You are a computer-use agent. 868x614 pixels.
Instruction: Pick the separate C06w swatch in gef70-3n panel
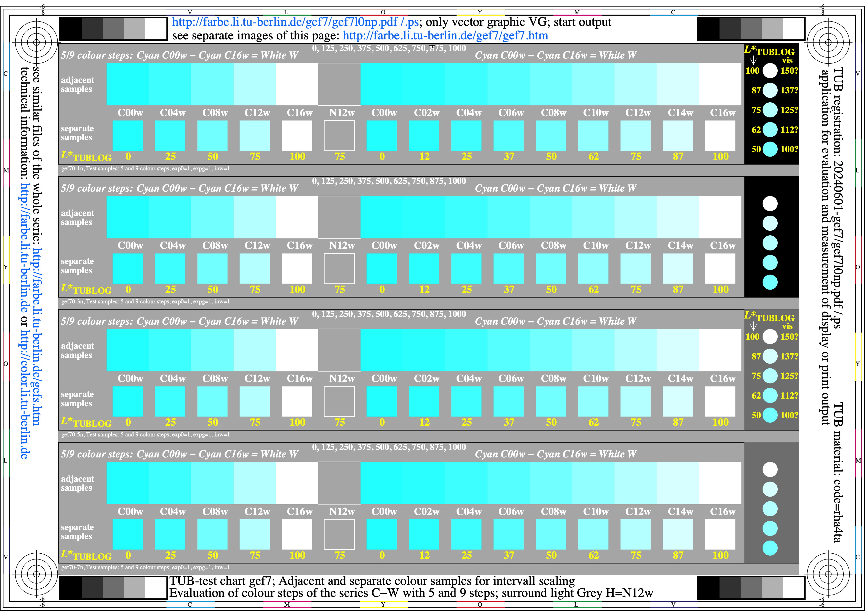[509, 269]
